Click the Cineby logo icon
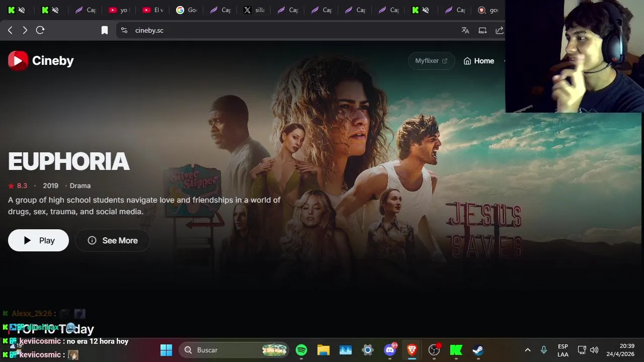This screenshot has width=644, height=362. (x=18, y=61)
